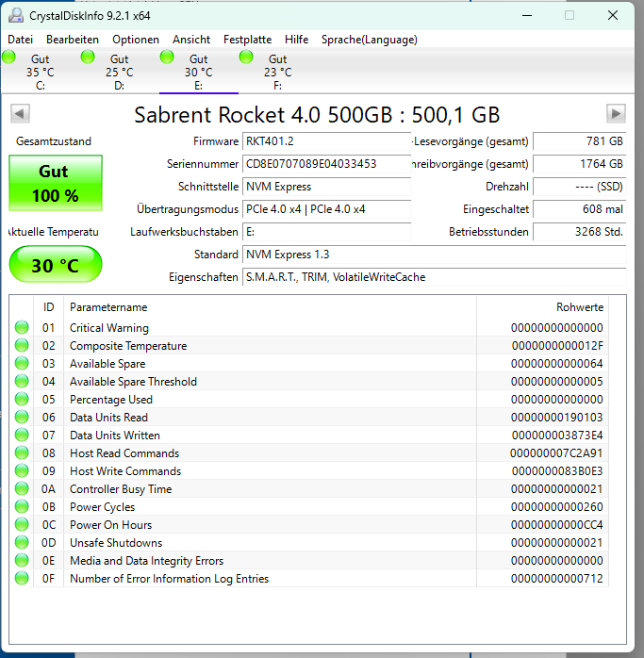Click status icon for Media and Data Integrity Errors
The image size is (644, 658).
coord(22,560)
